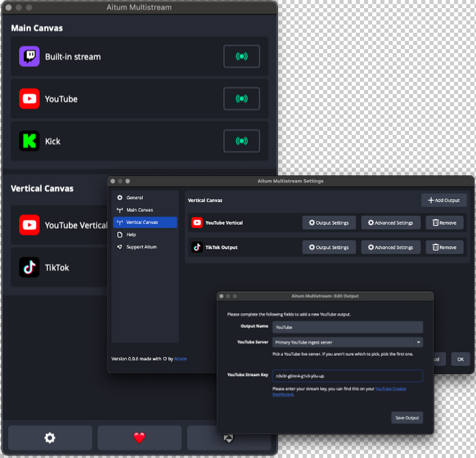Image resolution: width=476 pixels, height=458 pixels.
Task: Open Advanced Settings for YouTube Vertical
Action: tap(391, 223)
